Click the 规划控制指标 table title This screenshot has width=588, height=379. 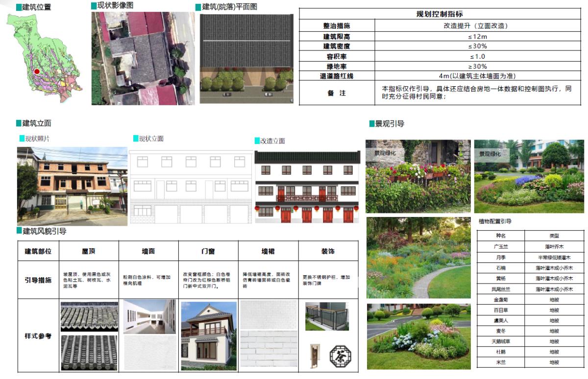pos(442,14)
